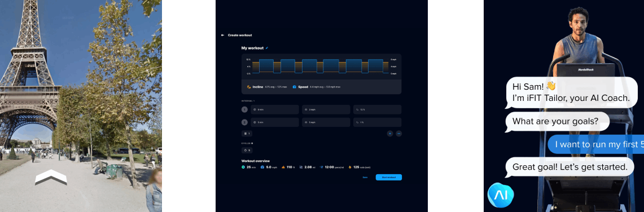Screen dimensions: 644x212
Task: Click the info icon beside Cycles
Action: [252, 144]
